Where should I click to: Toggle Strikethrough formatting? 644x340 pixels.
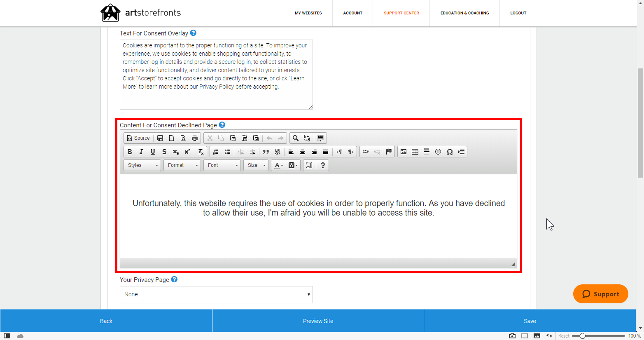[x=164, y=152]
